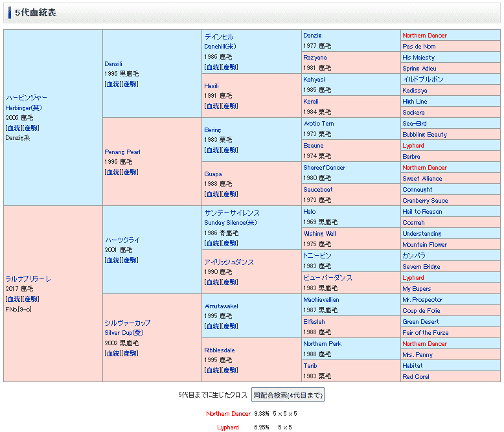Open the Mountain Flower link
This screenshot has height=432, width=504.
[424, 245]
